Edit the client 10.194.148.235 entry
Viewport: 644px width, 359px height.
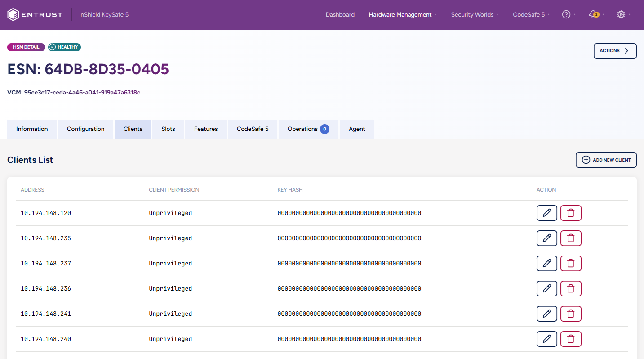(546, 238)
